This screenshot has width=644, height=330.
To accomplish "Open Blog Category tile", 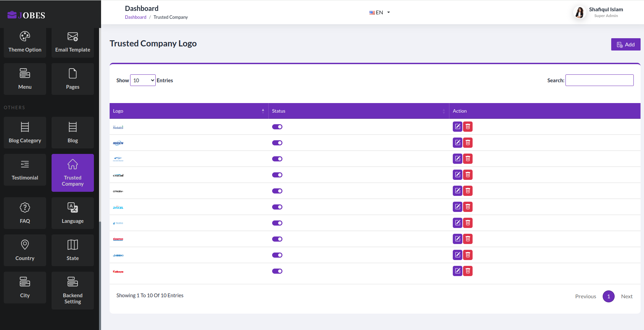I will [25, 132].
